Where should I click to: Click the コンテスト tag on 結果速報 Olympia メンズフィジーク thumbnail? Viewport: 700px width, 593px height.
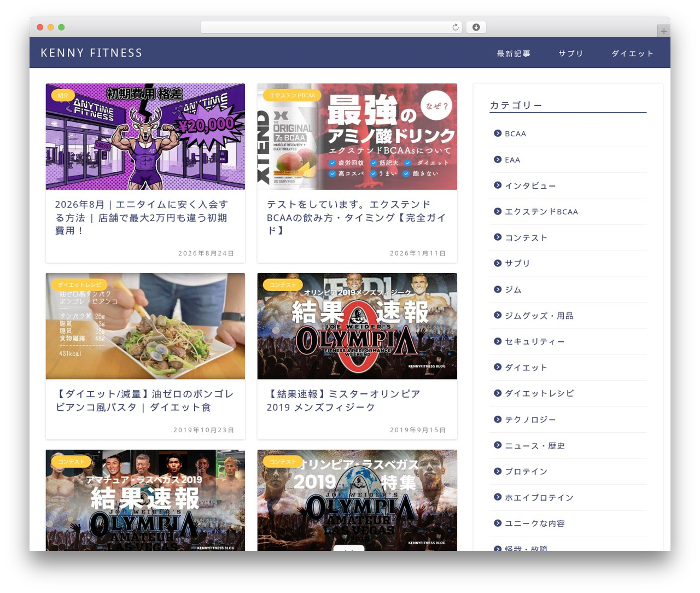pos(282,285)
